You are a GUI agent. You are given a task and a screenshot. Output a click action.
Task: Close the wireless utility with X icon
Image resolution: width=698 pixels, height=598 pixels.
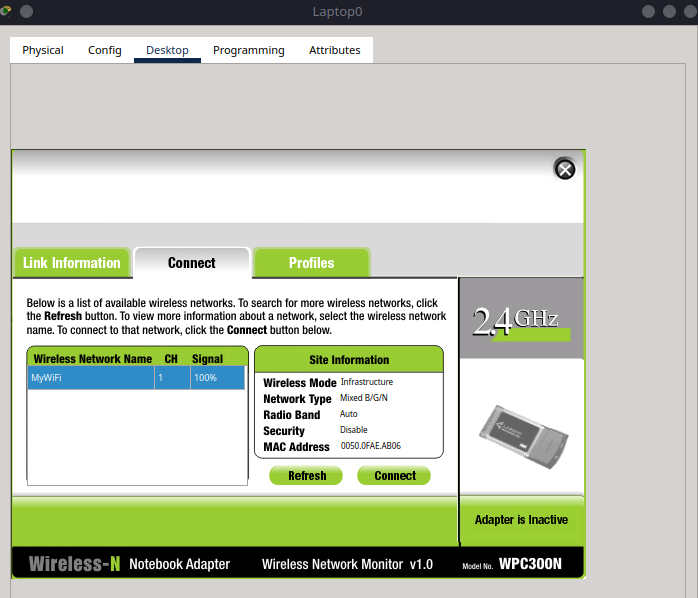coord(565,170)
